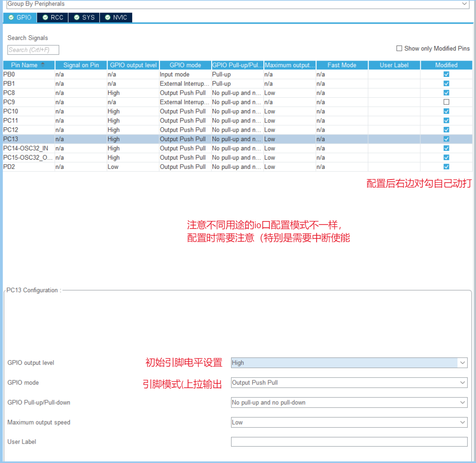Click the Search Signals input field
Screen dimensions: 476x463
[x=33, y=50]
